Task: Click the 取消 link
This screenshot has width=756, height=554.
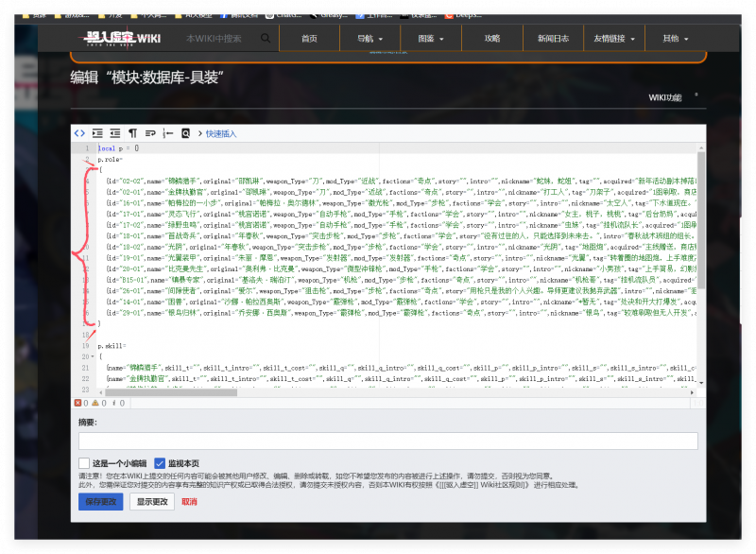Action: point(189,502)
